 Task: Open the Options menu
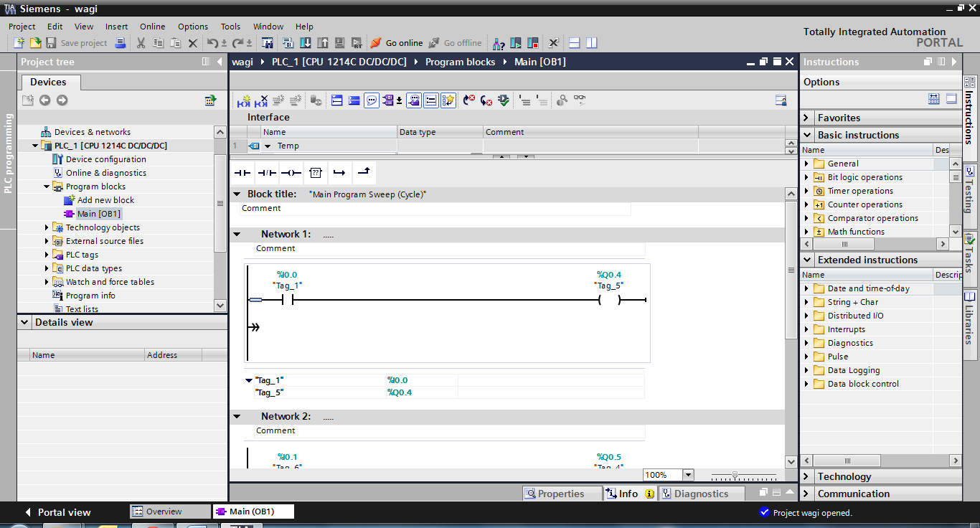193,27
